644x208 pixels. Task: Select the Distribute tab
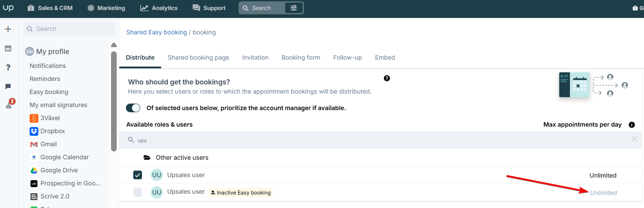coord(140,57)
